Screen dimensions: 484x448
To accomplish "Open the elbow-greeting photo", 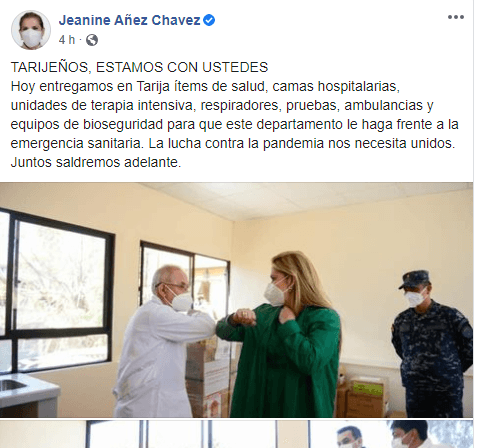I will click(236, 300).
